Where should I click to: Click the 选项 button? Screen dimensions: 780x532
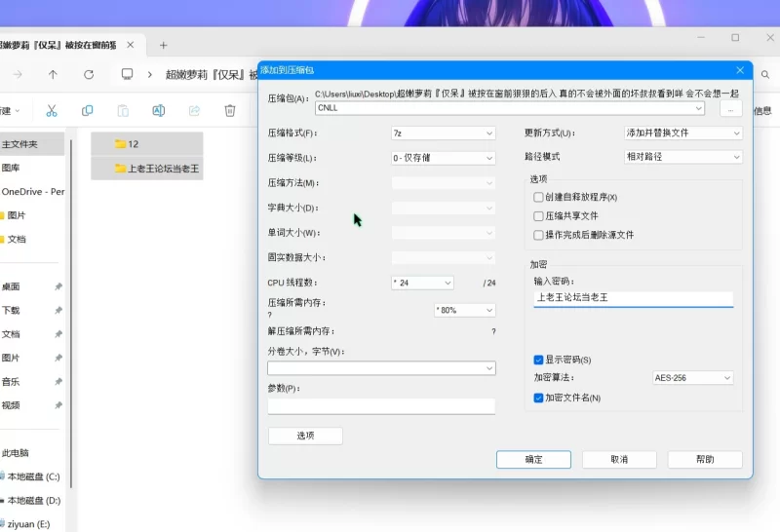305,436
